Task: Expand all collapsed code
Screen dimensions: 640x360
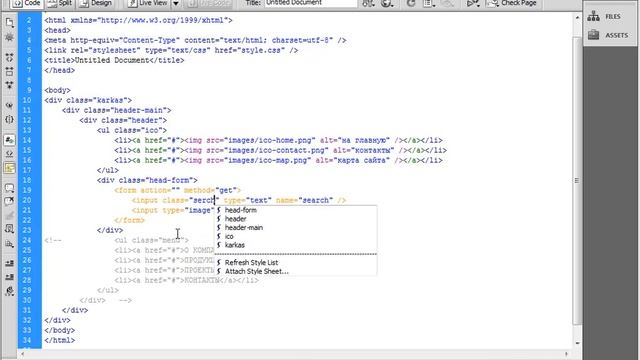Action: coord(9,85)
